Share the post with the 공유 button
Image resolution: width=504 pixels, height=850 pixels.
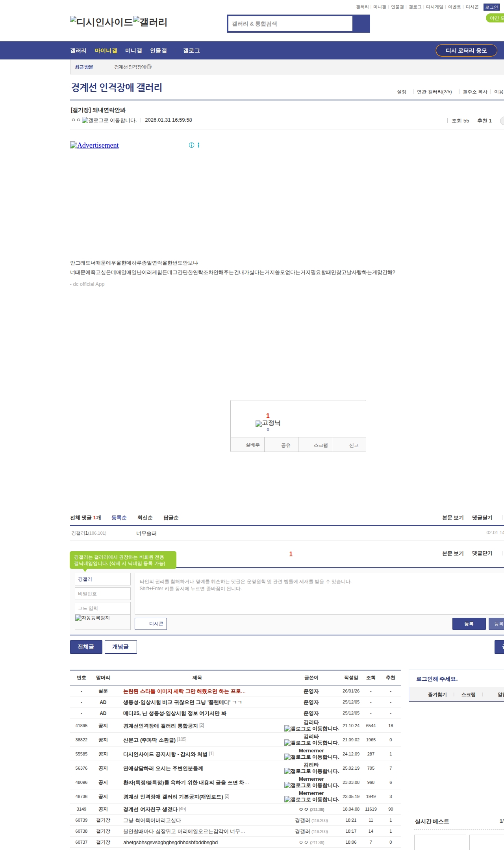point(281,445)
